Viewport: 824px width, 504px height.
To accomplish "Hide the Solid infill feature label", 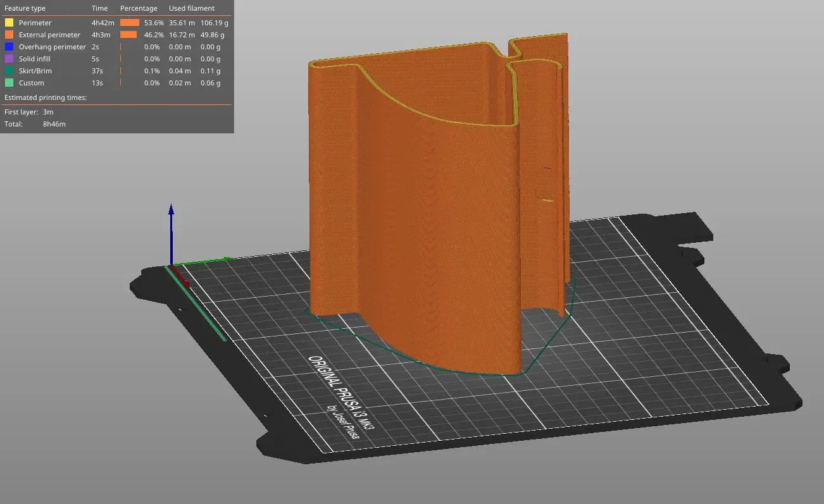I will (34, 59).
